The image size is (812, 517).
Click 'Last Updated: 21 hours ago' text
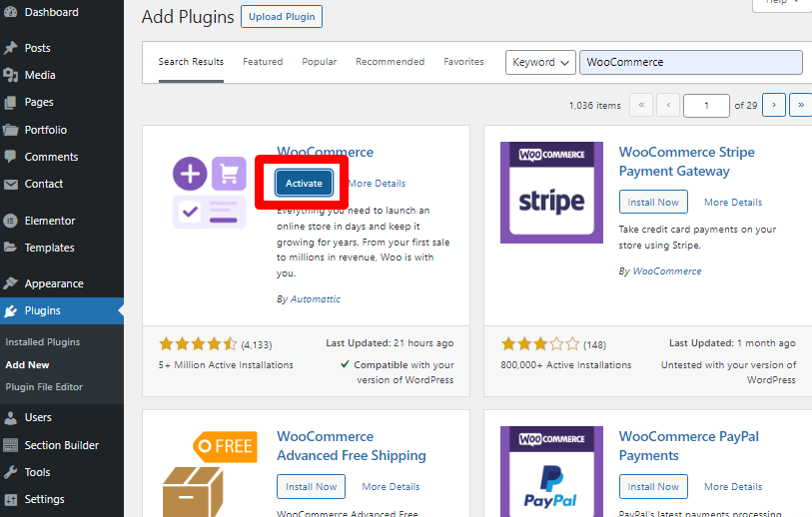[x=390, y=343]
